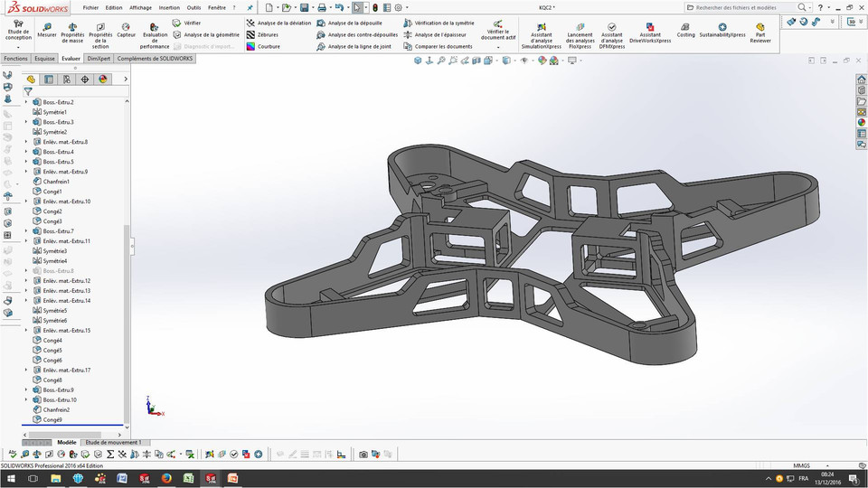The height and width of the screenshot is (488, 868).
Task: Open Propriétés de masse tool
Action: click(x=72, y=30)
